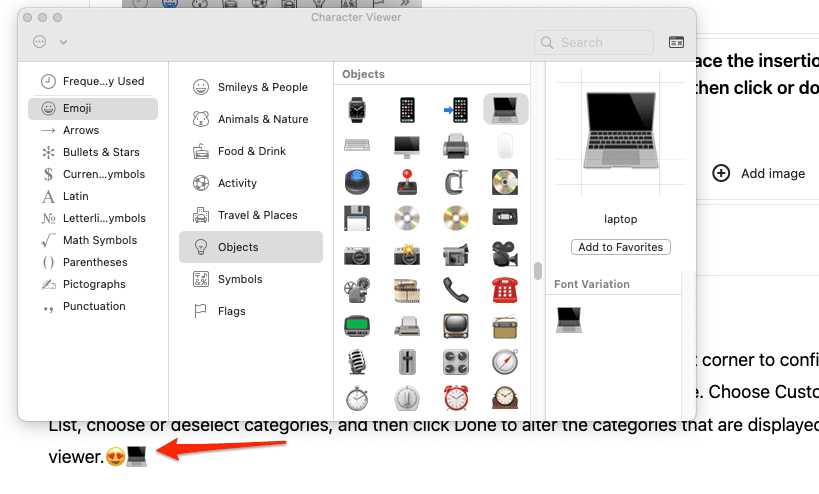The height and width of the screenshot is (494, 819).
Task: Select the red alarm clock emoji
Action: [x=456, y=397]
